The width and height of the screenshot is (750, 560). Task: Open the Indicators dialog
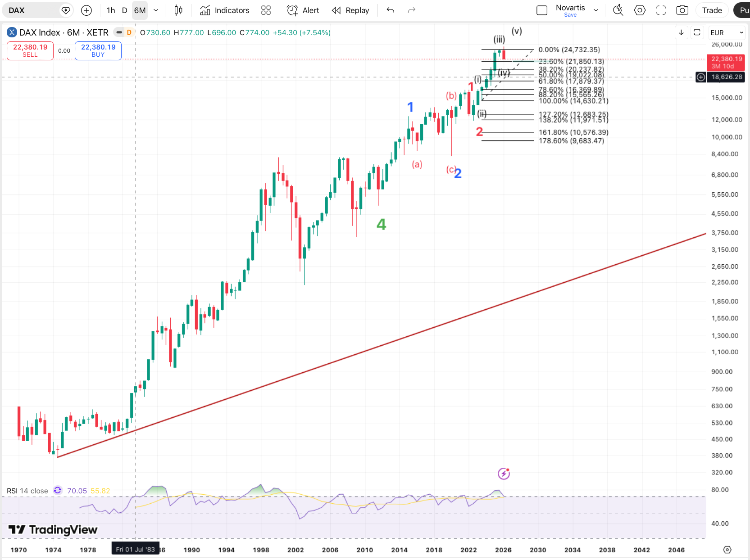225,10
